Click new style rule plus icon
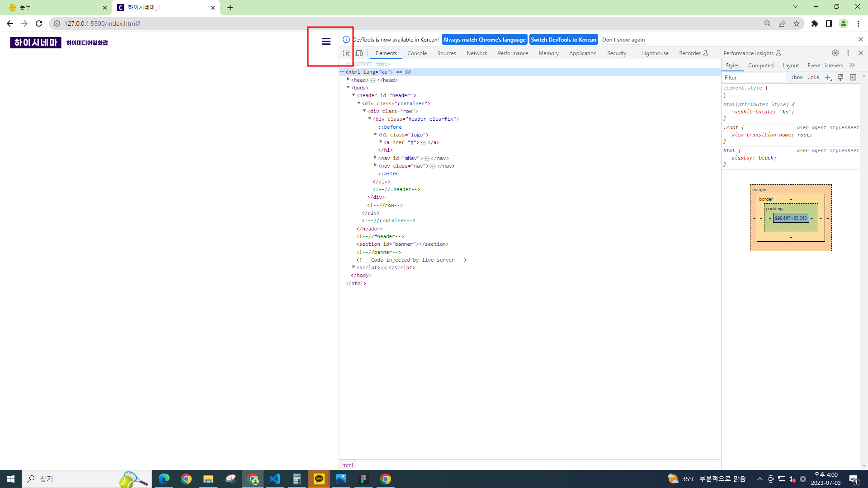Image resolution: width=868 pixels, height=488 pixels. point(828,78)
